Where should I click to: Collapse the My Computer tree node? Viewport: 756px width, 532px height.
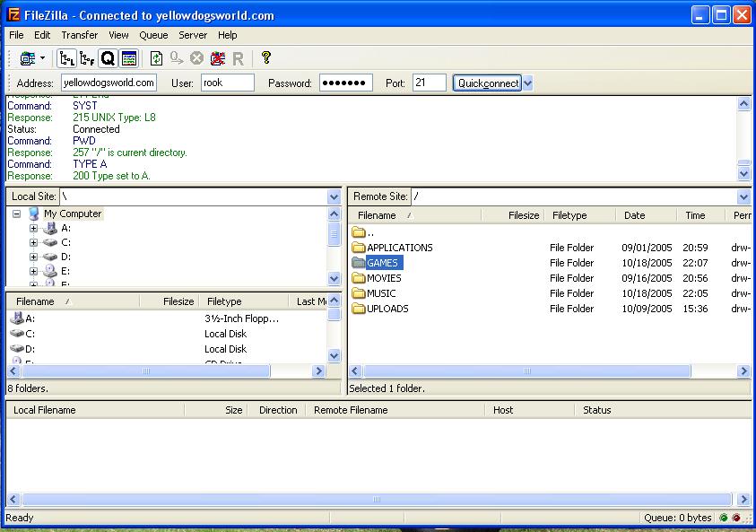point(17,214)
